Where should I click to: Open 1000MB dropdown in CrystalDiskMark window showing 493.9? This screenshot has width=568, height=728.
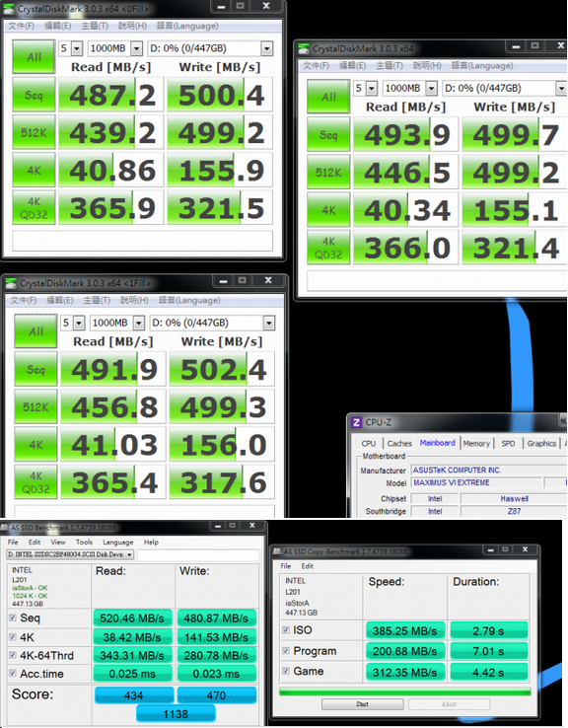(432, 88)
